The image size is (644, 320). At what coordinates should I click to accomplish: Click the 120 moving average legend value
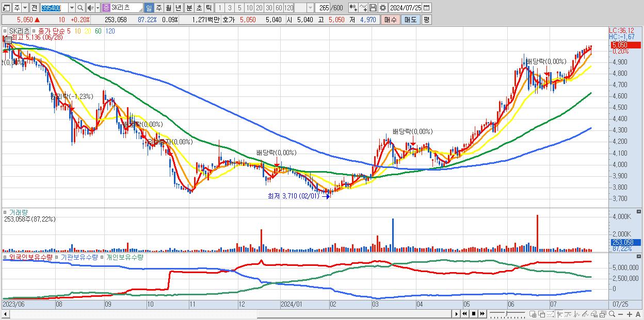[x=110, y=31]
